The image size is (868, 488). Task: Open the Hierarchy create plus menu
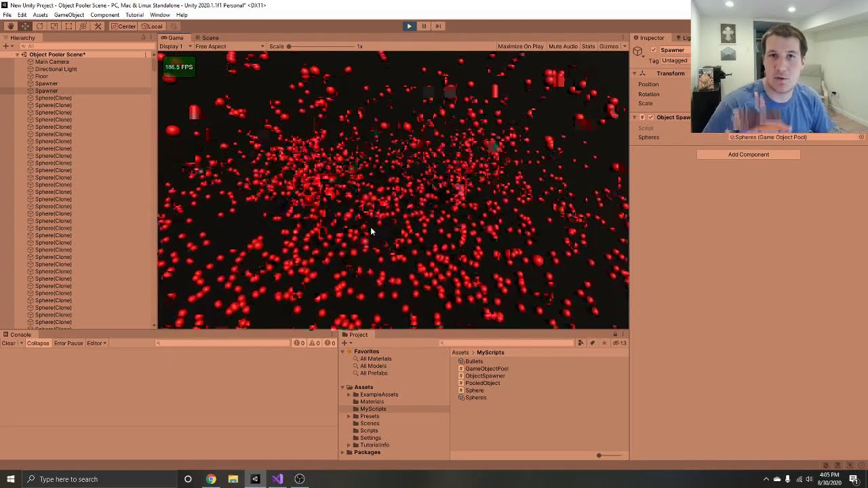[7, 47]
